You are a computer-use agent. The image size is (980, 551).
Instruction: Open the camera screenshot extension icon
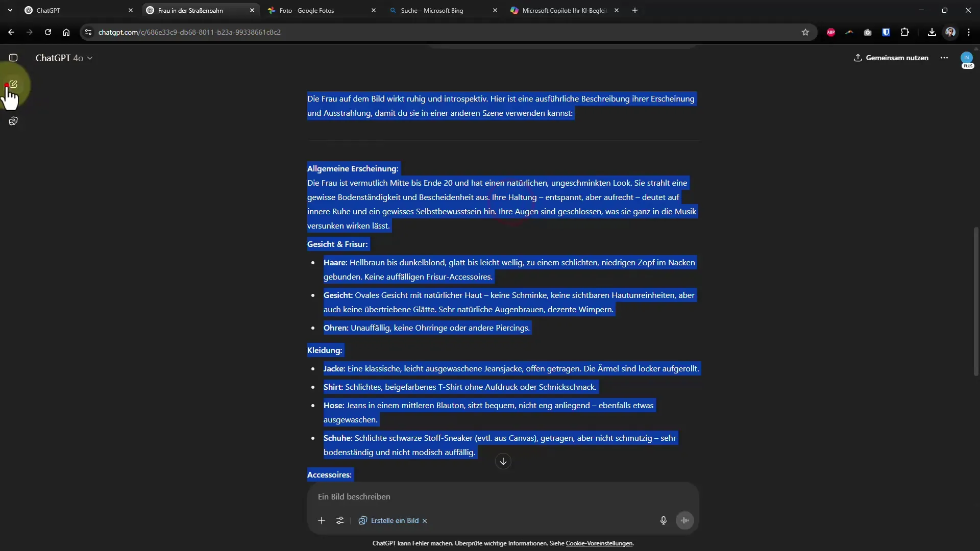point(868,32)
